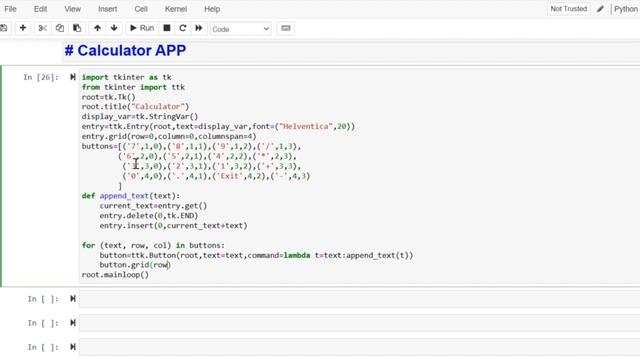Click the display_var=tk.StringVar() line
This screenshot has width=640, height=360.
pyautogui.click(x=140, y=116)
